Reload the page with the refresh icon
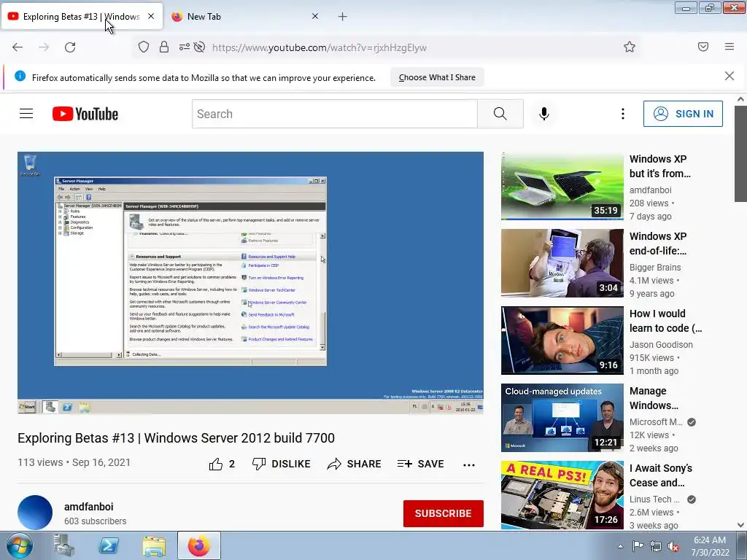The image size is (747, 560). tap(70, 47)
